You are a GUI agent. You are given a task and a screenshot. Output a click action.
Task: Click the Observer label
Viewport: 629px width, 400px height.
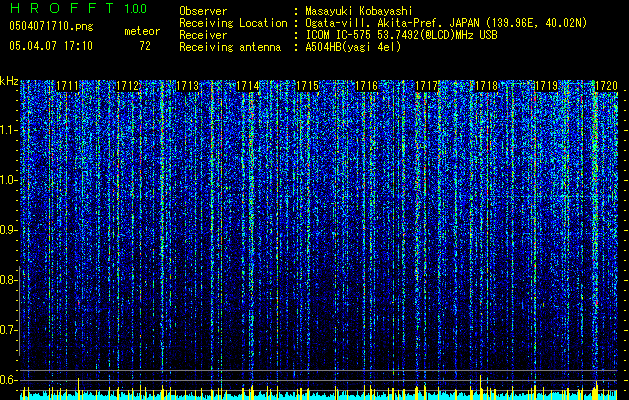(203, 11)
